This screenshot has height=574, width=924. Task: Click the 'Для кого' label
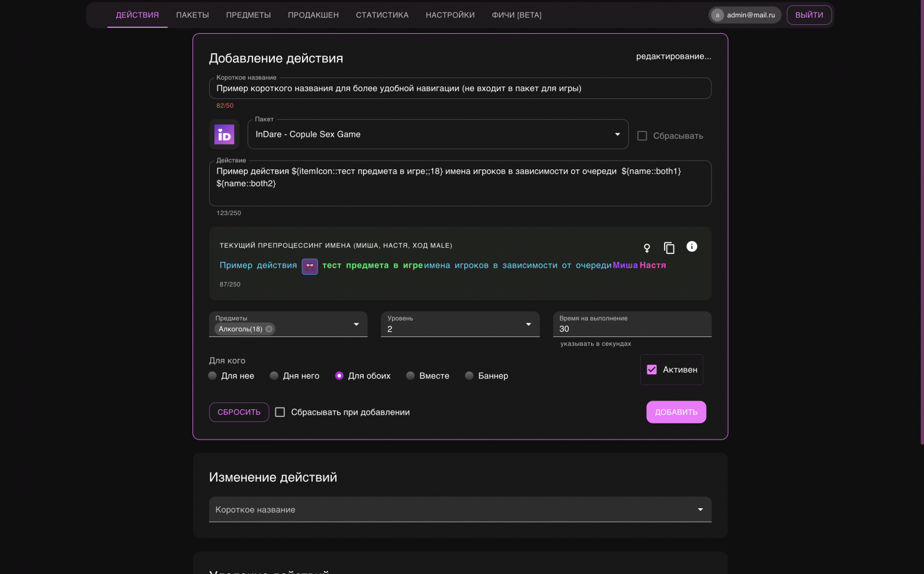tap(227, 361)
